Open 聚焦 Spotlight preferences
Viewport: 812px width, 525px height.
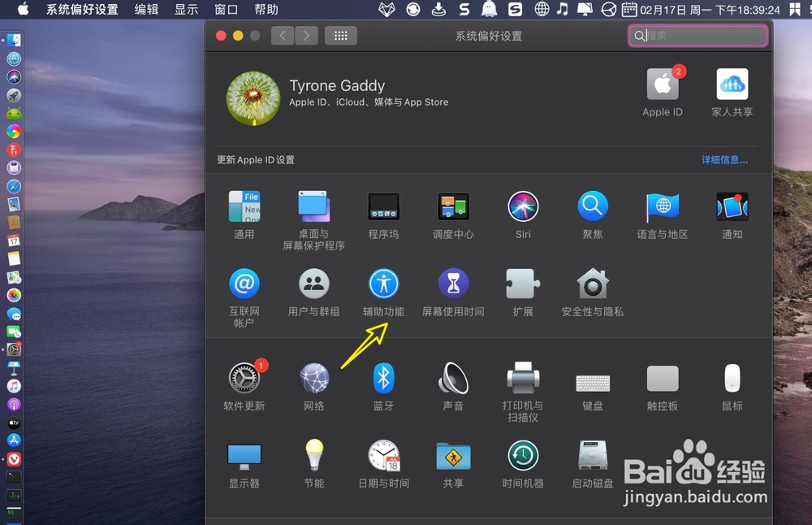click(x=592, y=207)
